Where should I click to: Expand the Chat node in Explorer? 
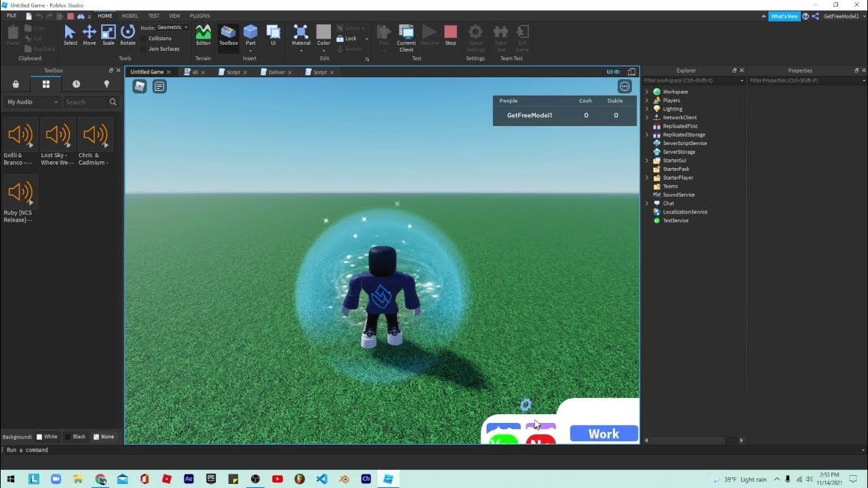(647, 203)
